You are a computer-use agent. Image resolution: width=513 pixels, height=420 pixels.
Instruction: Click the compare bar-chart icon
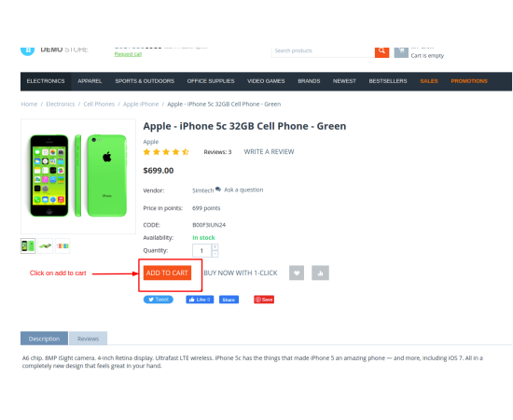[x=320, y=273]
